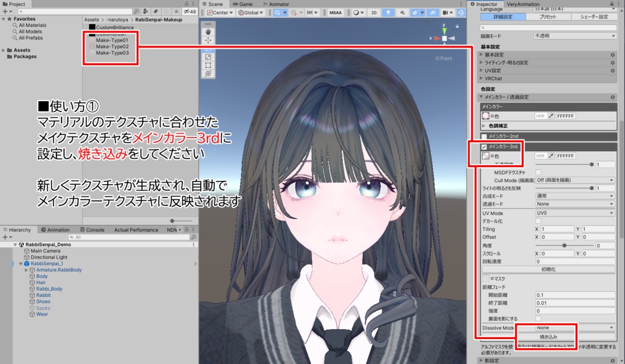Select the CustomBrilliance asset

111,27
